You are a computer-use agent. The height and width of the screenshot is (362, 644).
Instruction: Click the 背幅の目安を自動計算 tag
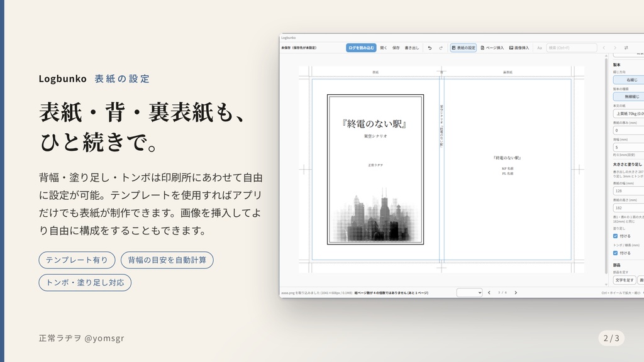pos(167,260)
